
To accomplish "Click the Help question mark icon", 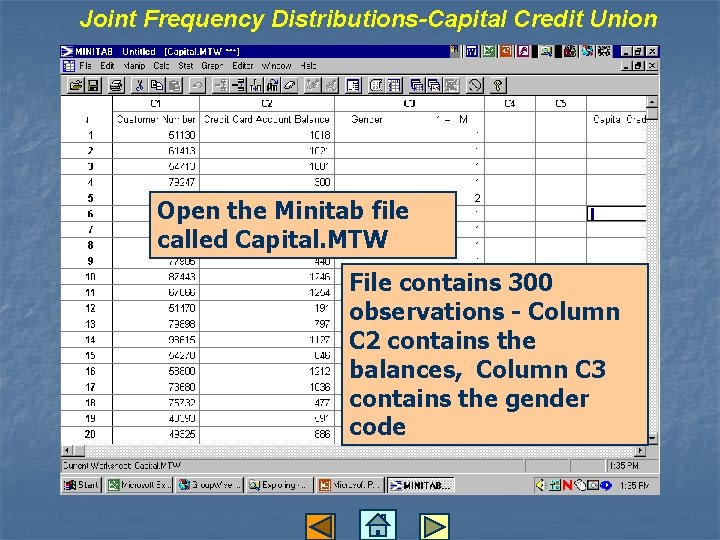I will tap(498, 85).
